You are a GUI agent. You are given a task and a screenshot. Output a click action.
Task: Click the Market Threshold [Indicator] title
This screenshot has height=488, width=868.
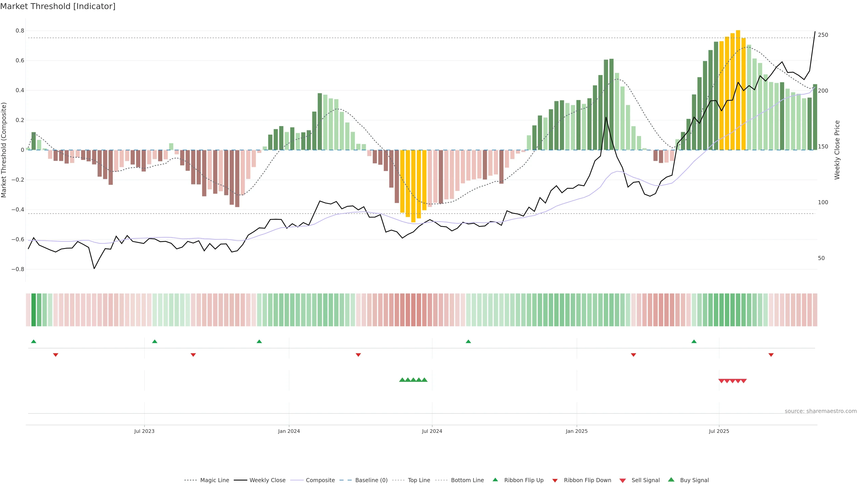(58, 6)
